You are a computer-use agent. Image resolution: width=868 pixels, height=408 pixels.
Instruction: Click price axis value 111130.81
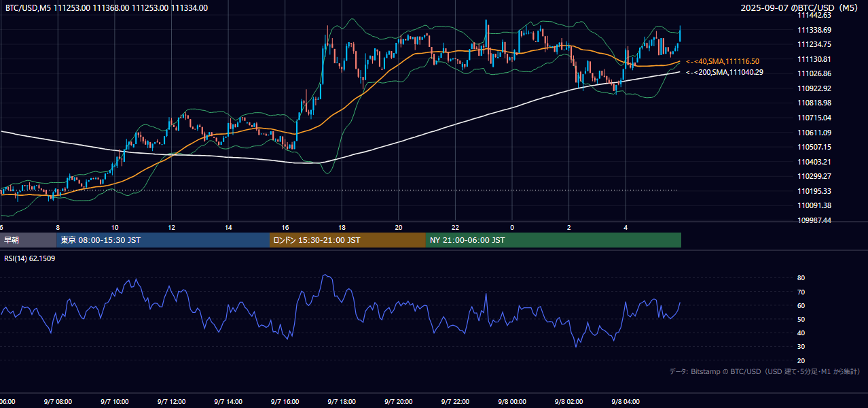click(814, 59)
